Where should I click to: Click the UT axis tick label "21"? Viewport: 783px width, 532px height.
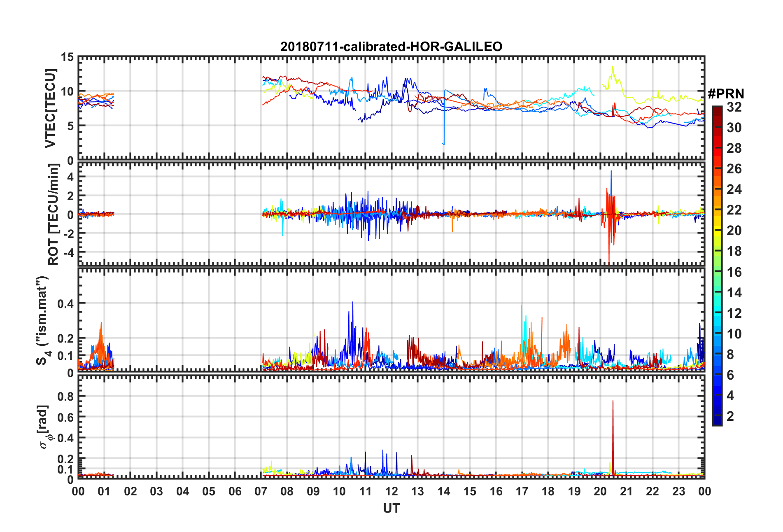[627, 492]
